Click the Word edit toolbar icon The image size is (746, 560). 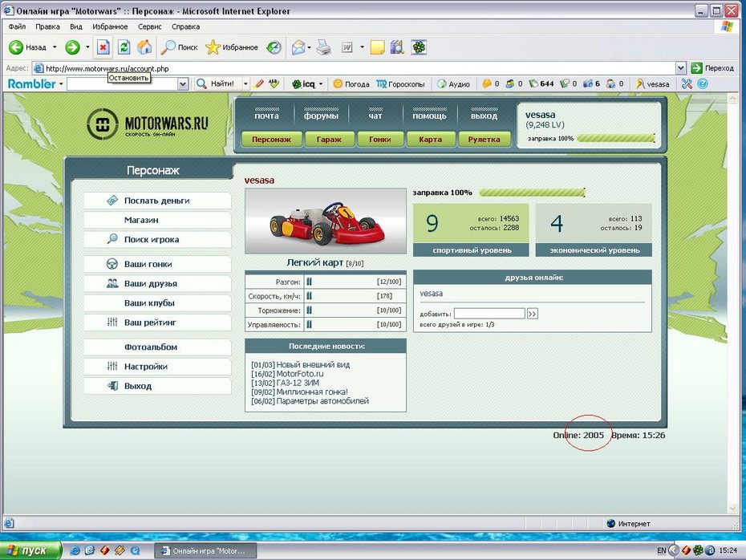[x=347, y=47]
